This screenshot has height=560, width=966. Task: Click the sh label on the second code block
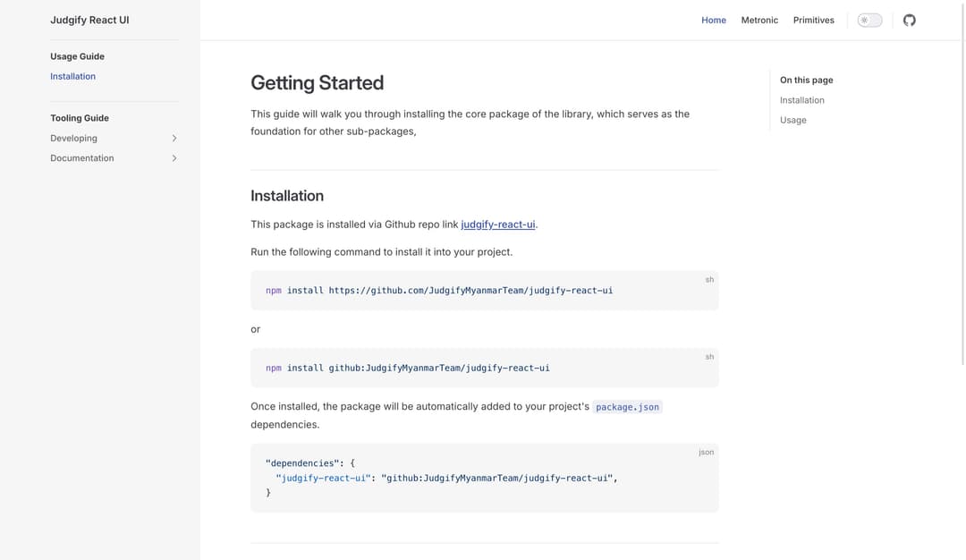tap(709, 357)
